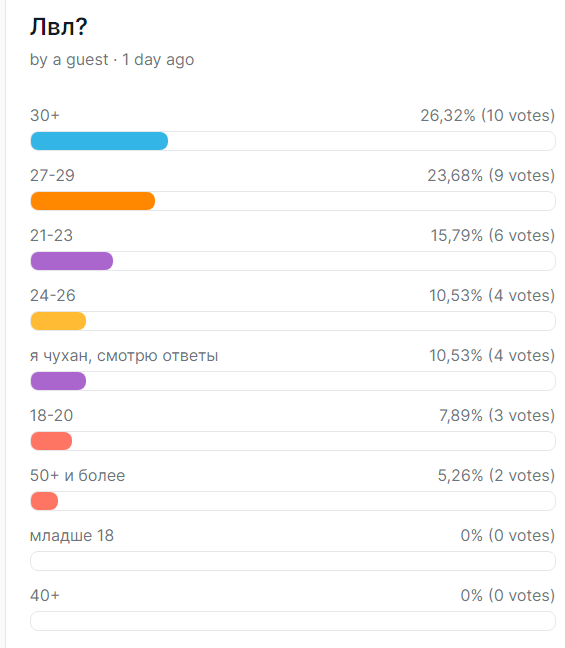Click the blue 30+ result bar
The image size is (565, 648).
[99, 141]
